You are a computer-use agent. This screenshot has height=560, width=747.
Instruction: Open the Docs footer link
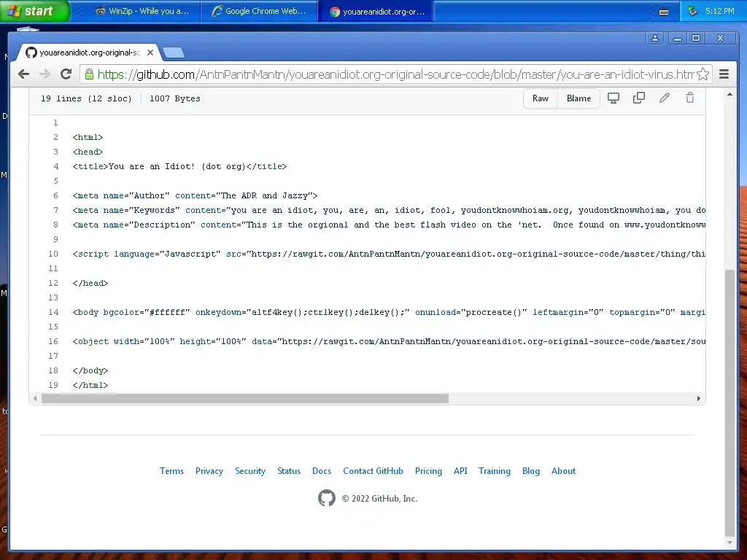tap(322, 471)
